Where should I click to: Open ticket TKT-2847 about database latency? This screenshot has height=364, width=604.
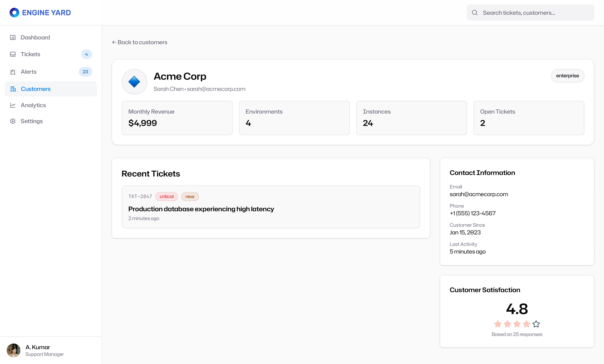click(271, 207)
